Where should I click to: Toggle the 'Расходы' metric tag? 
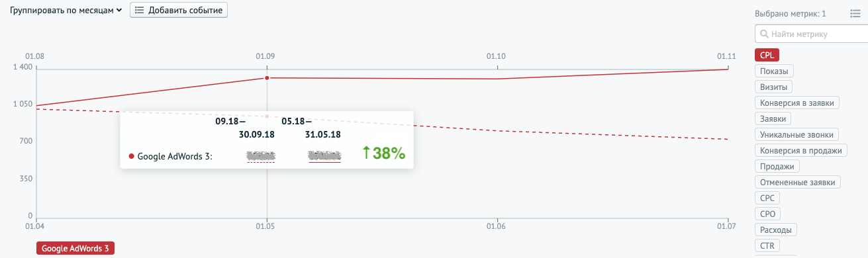pyautogui.click(x=776, y=230)
